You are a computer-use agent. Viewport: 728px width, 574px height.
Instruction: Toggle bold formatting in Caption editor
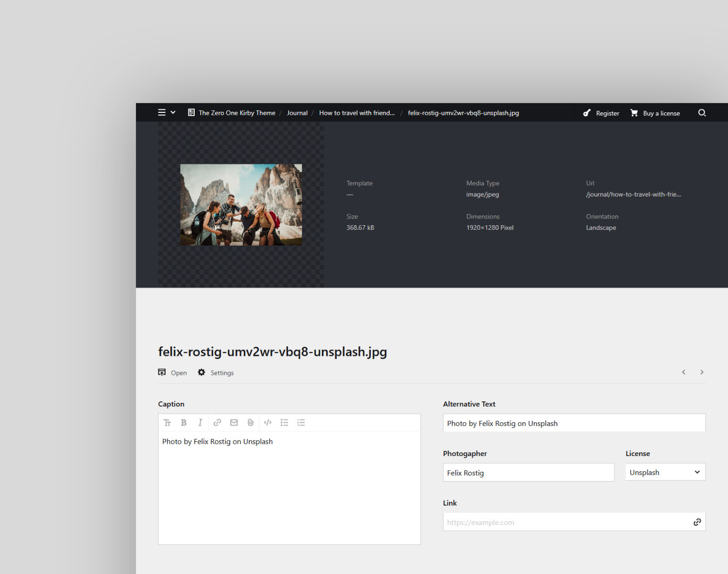click(x=183, y=423)
